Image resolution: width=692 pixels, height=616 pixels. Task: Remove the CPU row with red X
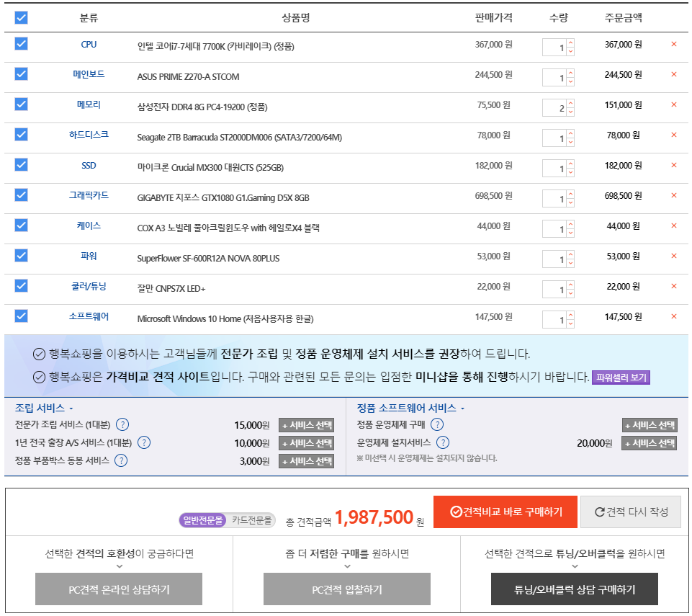[673, 44]
